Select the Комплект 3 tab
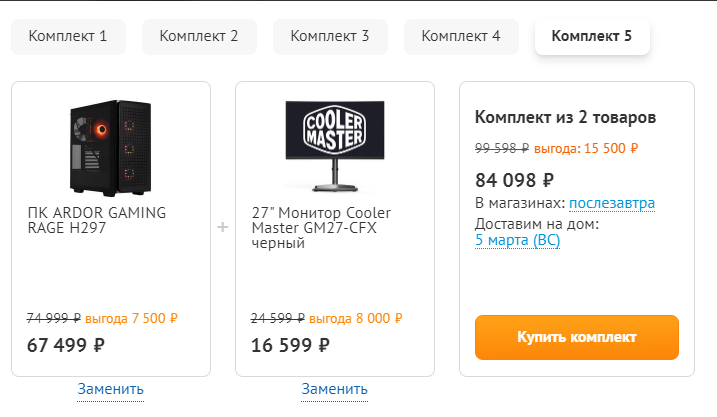The height and width of the screenshot is (417, 717). (330, 37)
